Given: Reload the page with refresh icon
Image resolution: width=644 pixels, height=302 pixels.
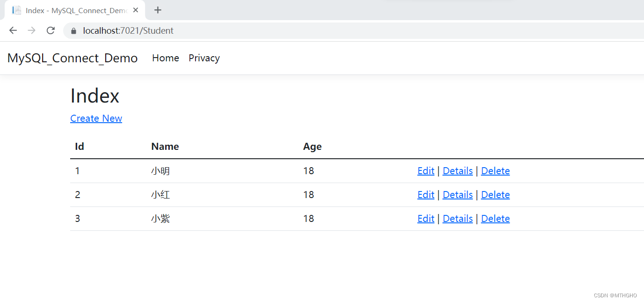Looking at the screenshot, I should click(x=51, y=30).
